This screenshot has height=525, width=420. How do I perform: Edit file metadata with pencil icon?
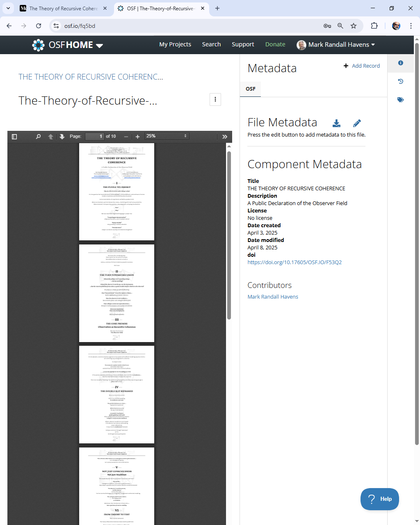[357, 123]
